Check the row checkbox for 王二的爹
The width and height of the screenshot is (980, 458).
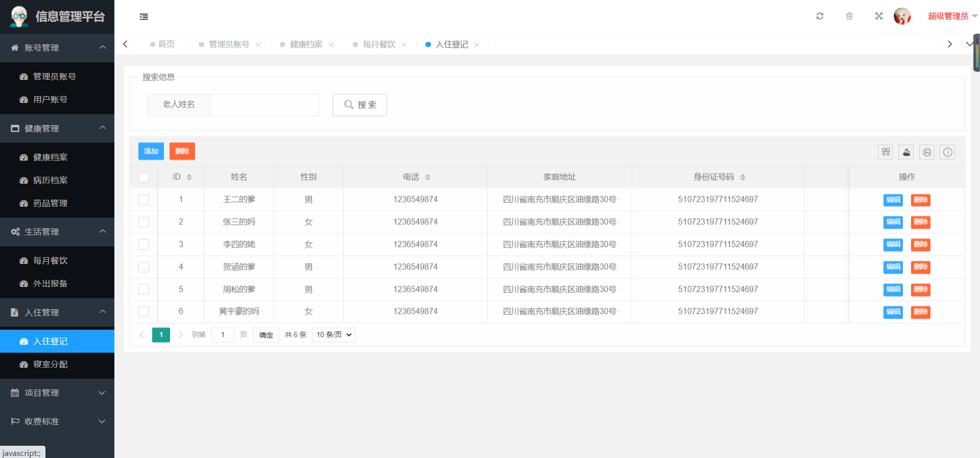(144, 200)
